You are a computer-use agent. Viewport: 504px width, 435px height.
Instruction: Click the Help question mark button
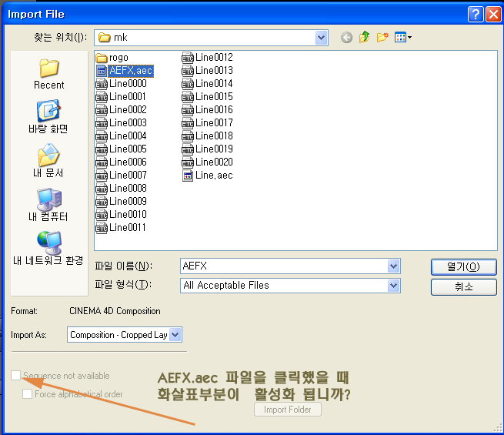(476, 13)
